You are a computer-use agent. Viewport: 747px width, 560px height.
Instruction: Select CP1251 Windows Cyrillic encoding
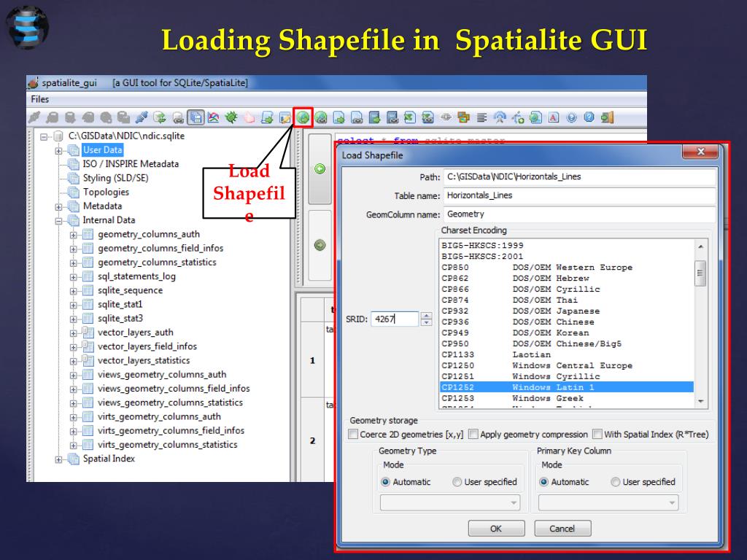(566, 376)
